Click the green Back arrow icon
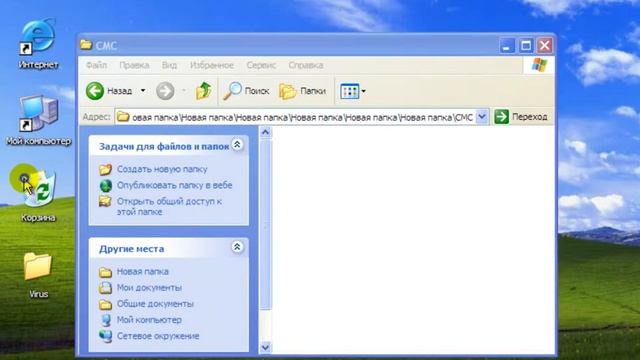640x360 pixels. pyautogui.click(x=95, y=91)
